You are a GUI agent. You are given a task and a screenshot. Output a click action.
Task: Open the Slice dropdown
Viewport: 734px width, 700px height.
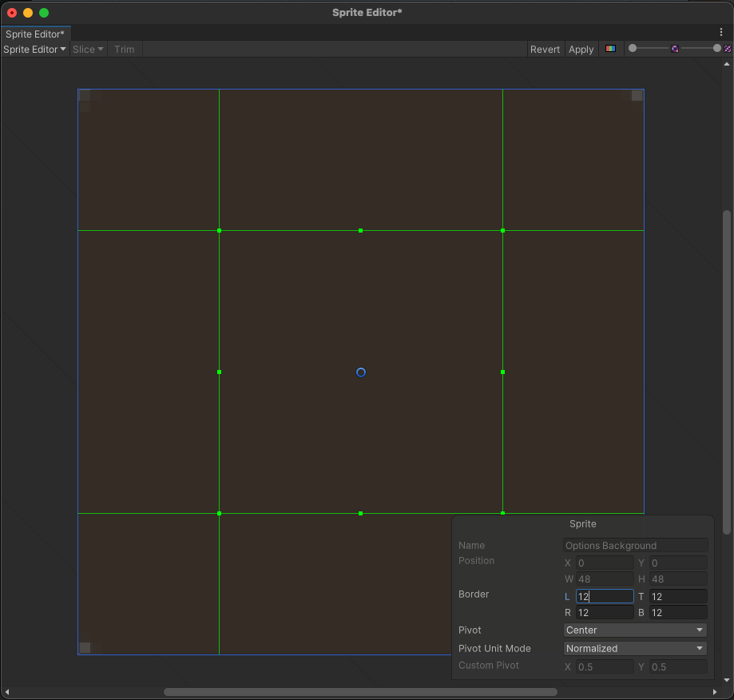[87, 49]
